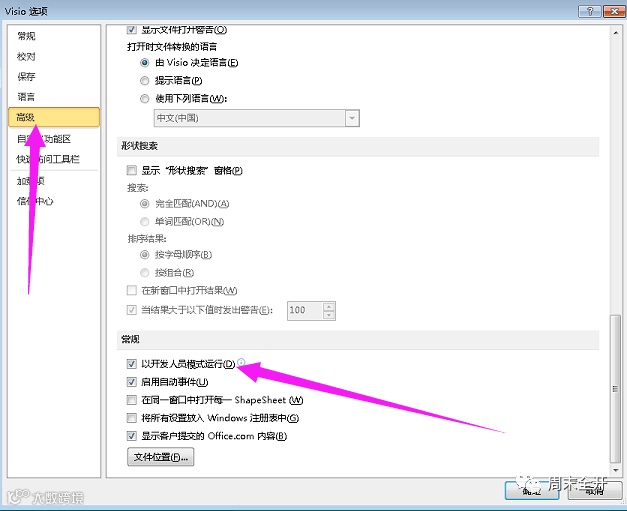Image resolution: width=627 pixels, height=511 pixels.
Task: Toggle 启用自动事件 checkbox
Action: [132, 382]
